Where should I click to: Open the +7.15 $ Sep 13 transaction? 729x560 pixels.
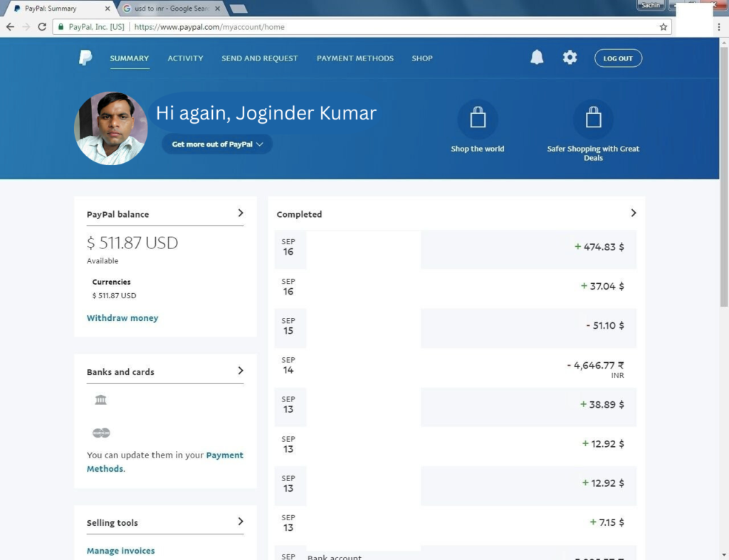[455, 525]
